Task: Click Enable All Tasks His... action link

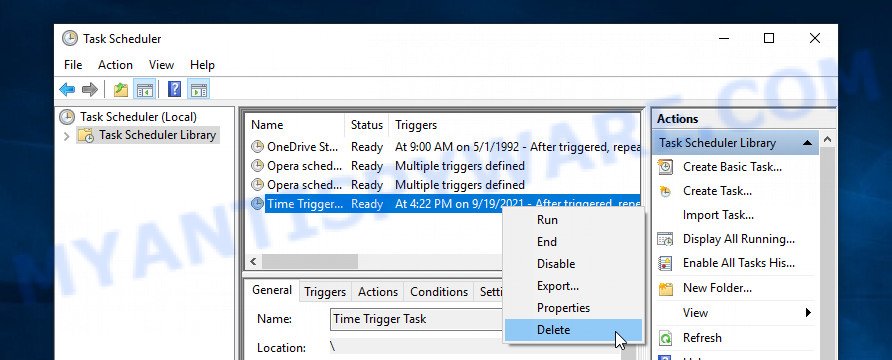Action: (739, 263)
